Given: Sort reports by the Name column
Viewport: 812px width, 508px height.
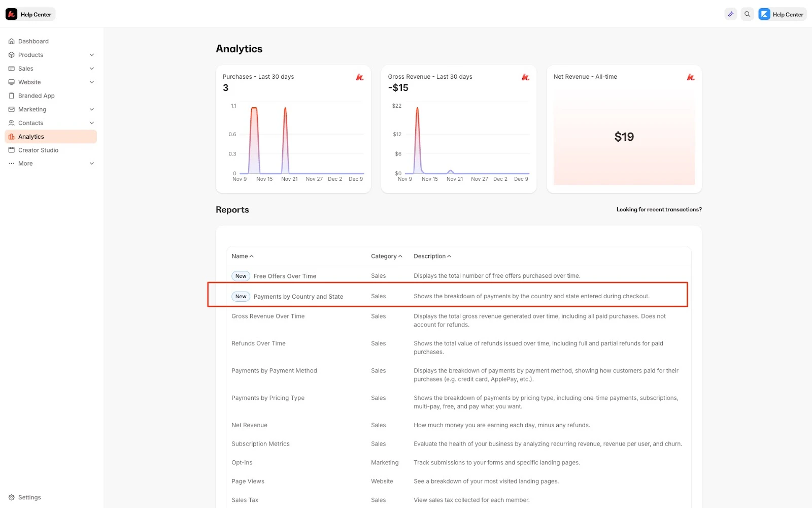Looking at the screenshot, I should (243, 256).
